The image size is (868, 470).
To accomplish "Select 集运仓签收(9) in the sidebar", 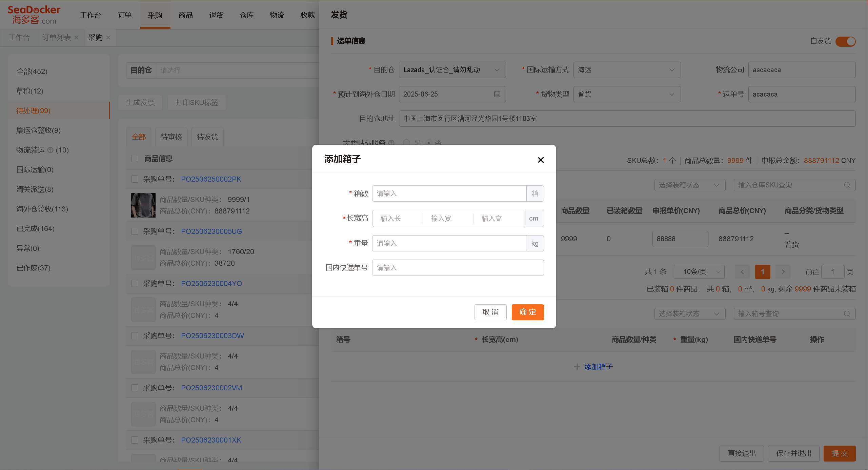I will [59, 130].
